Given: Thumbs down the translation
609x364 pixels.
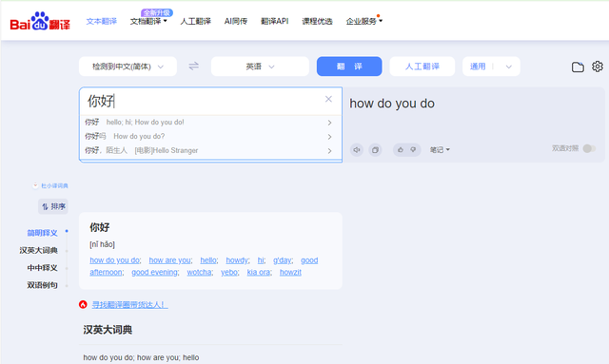Looking at the screenshot, I should coord(413,150).
